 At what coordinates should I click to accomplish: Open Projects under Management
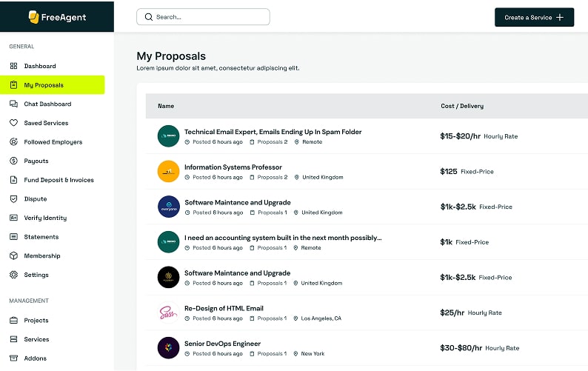pyautogui.click(x=36, y=321)
